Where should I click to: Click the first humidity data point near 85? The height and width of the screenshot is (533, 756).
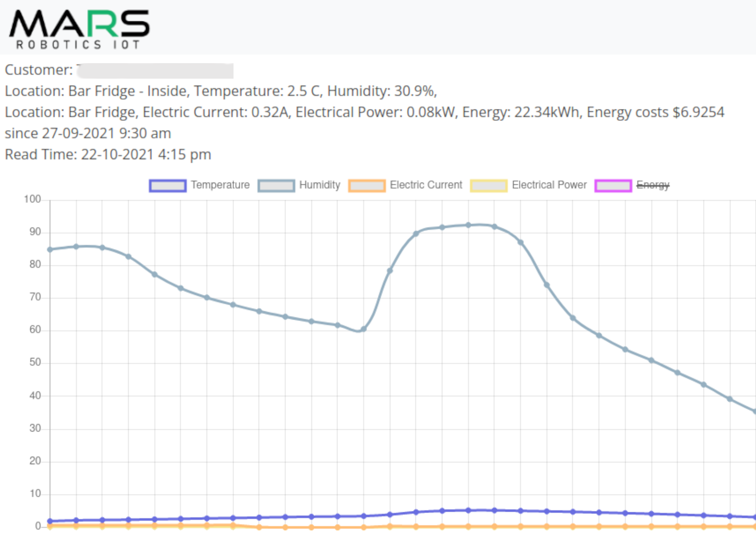50,250
